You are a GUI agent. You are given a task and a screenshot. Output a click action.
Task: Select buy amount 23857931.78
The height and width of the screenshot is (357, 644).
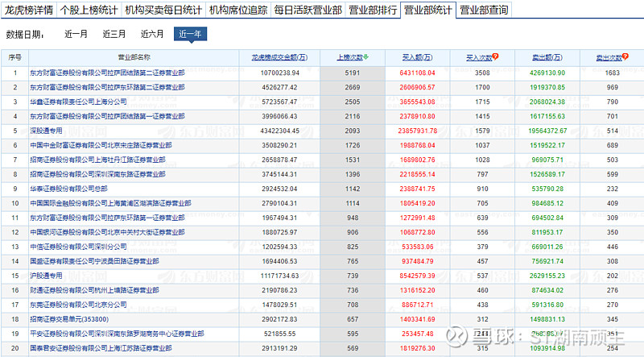417,131
